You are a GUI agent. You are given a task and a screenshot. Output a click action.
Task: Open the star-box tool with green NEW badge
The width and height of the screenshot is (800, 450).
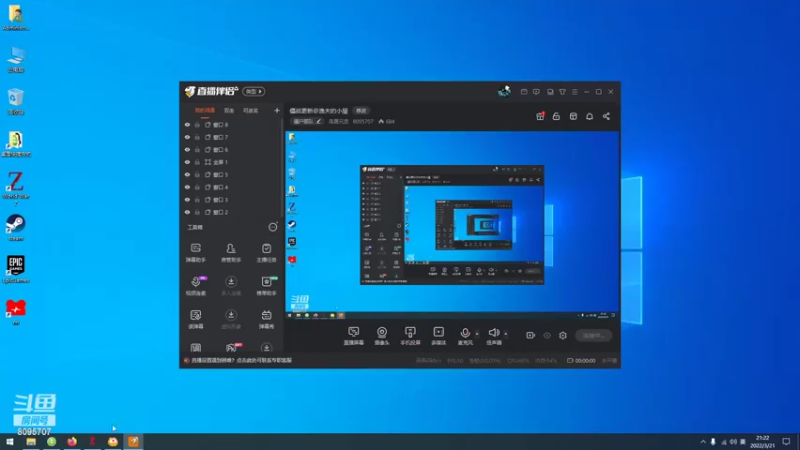[x=266, y=286]
